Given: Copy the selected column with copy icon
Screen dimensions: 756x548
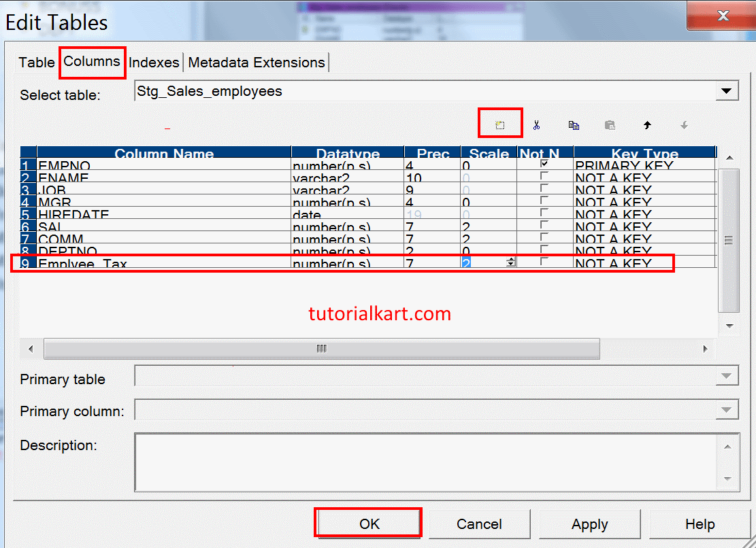Looking at the screenshot, I should pyautogui.click(x=574, y=124).
